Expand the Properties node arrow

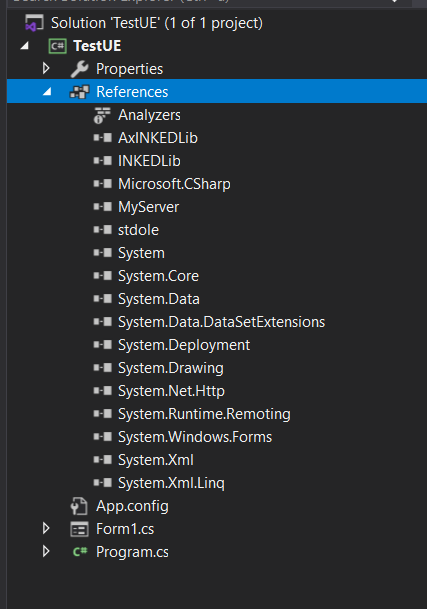point(46,68)
